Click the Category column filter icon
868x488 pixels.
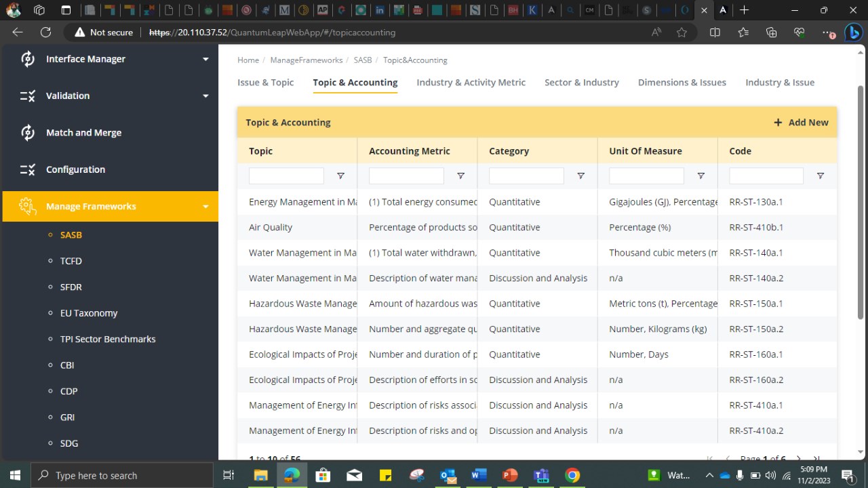tap(580, 176)
